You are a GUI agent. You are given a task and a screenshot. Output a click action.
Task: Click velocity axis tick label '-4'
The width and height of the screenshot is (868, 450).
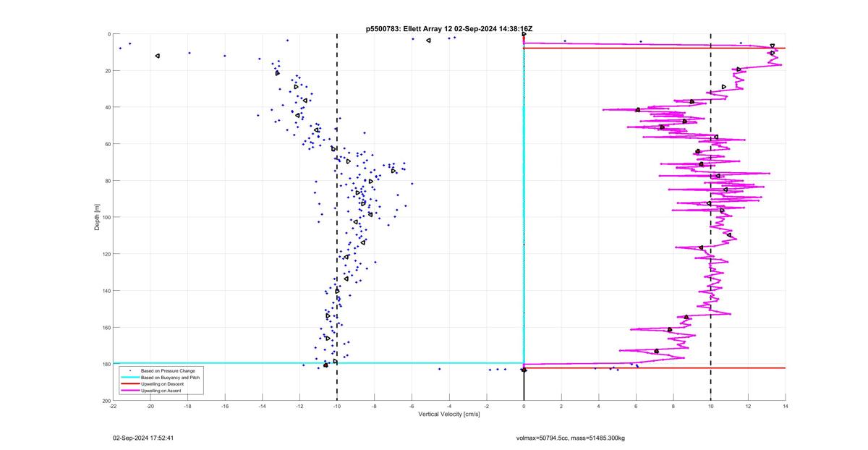click(x=449, y=406)
